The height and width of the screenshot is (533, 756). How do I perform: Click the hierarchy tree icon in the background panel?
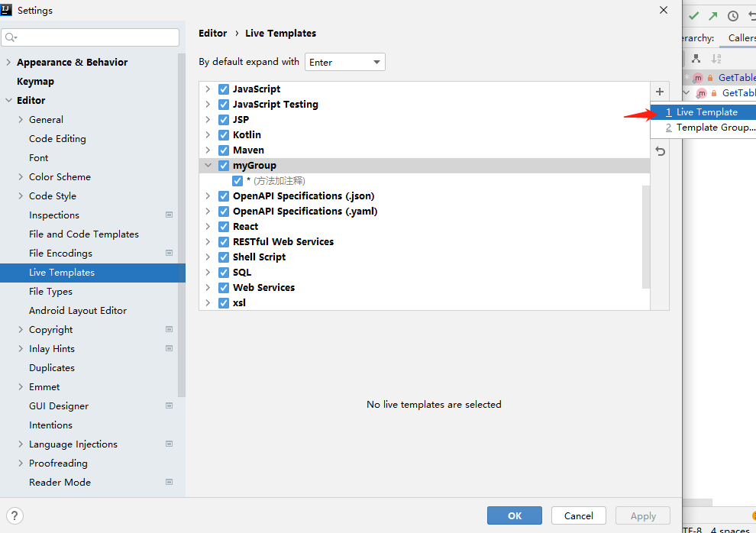[x=696, y=59]
